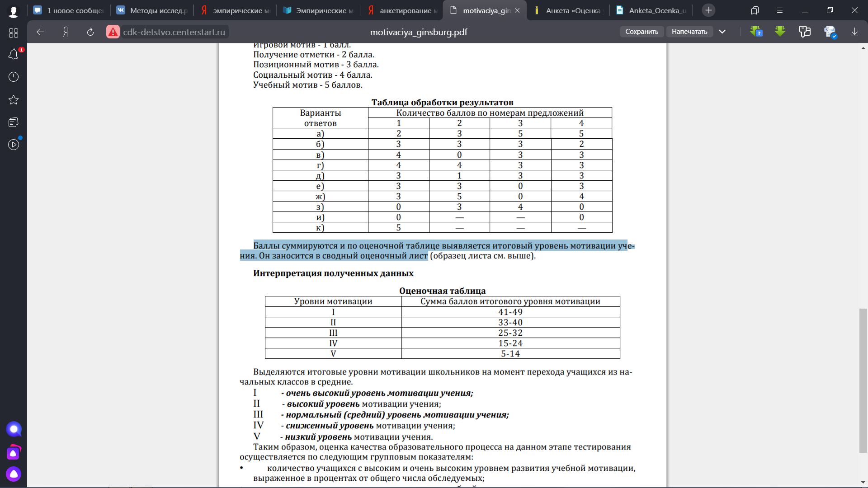This screenshot has width=868, height=488.
Task: Switch to 'анкетирование м' tab
Action: tap(401, 10)
